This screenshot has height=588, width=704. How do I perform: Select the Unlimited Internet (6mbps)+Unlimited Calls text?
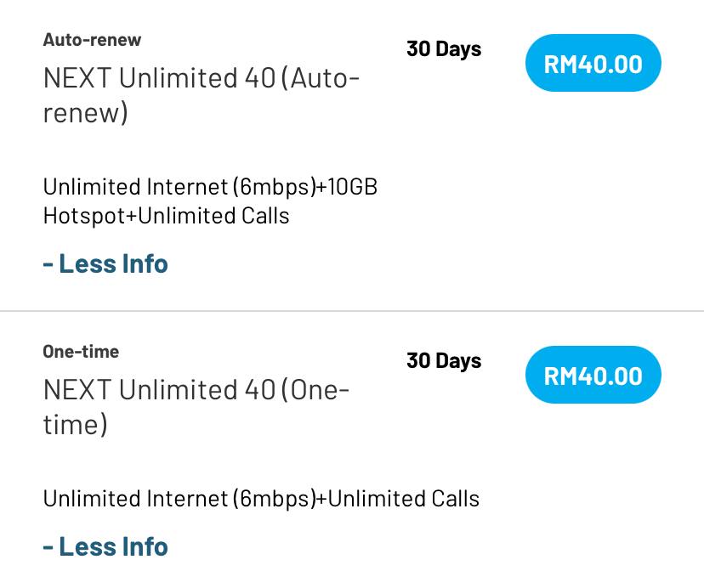click(261, 499)
